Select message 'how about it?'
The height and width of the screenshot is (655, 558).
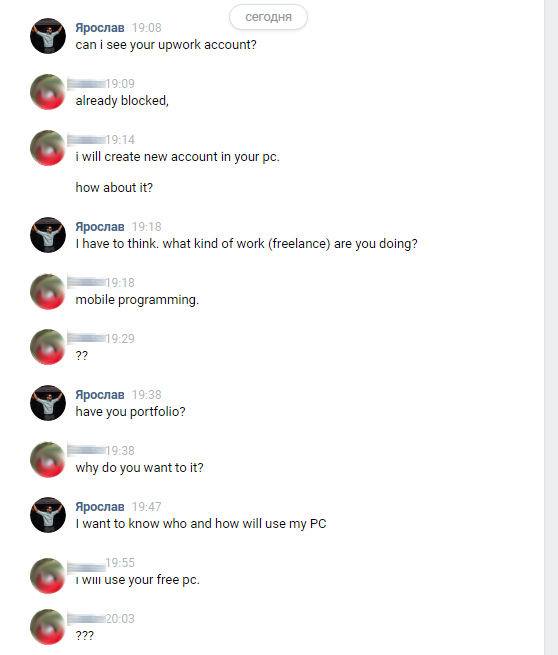pos(114,188)
